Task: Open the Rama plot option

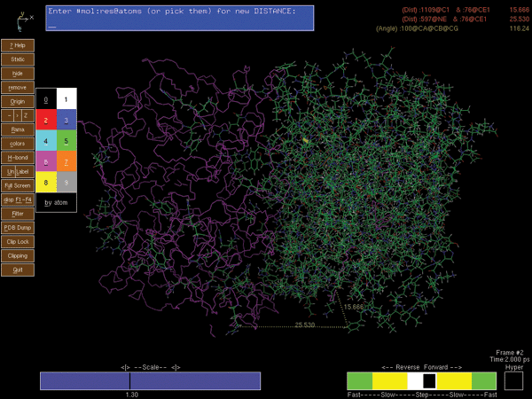Action: click(18, 129)
